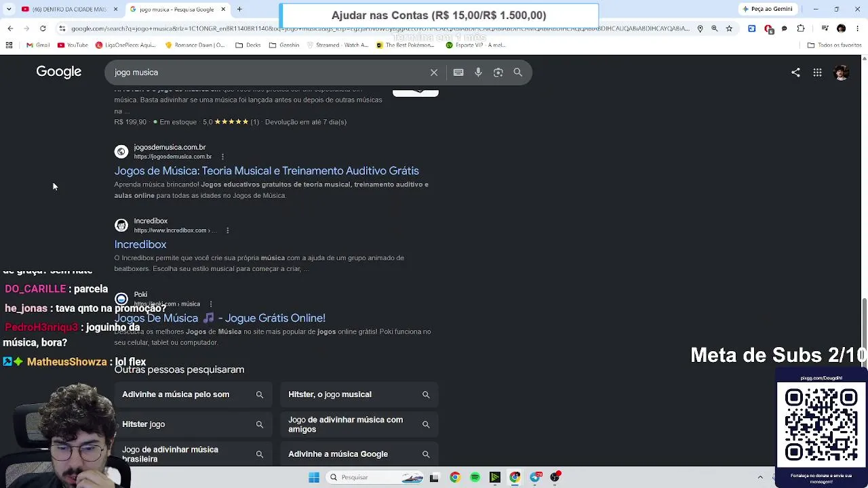This screenshot has width=868, height=488.
Task: Open the on-screen keyboard input tool
Action: (x=458, y=73)
